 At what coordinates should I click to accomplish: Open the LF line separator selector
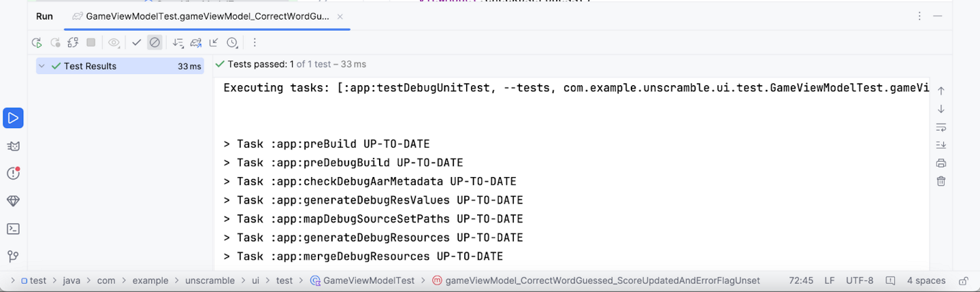pos(830,280)
